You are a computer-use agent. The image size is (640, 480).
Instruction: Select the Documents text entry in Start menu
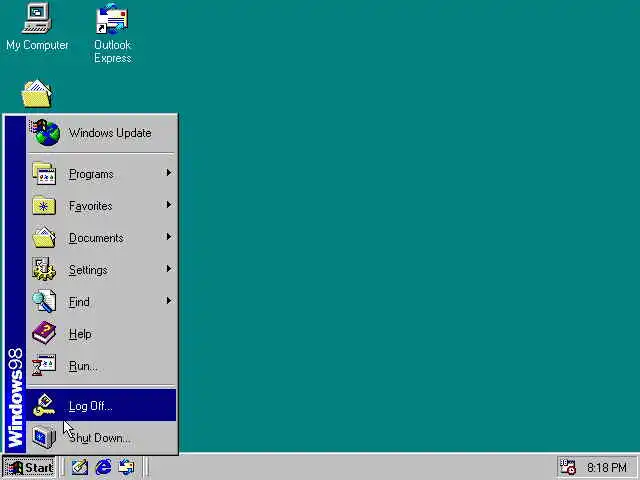[96, 238]
